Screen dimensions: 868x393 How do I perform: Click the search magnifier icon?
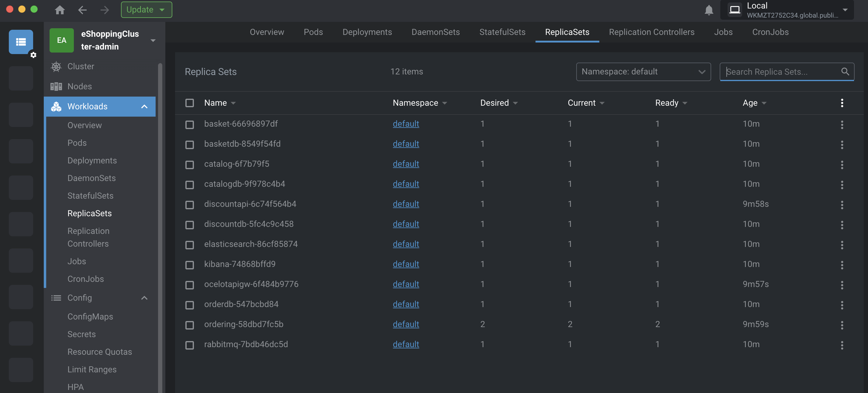pyautogui.click(x=845, y=71)
